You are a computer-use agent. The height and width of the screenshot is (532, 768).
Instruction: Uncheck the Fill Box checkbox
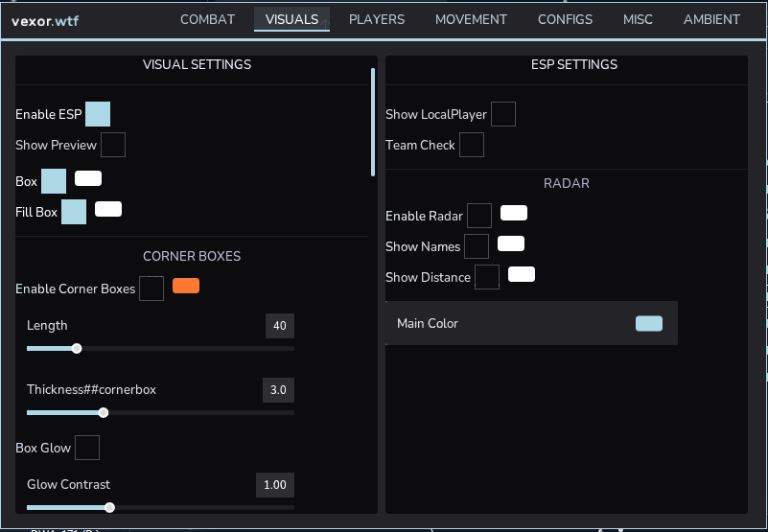coord(74,212)
